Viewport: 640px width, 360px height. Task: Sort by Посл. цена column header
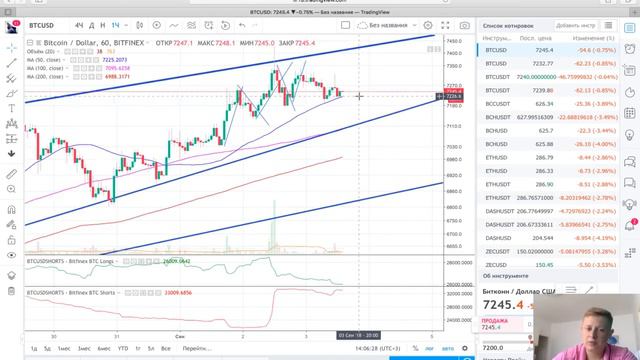[x=536, y=38]
